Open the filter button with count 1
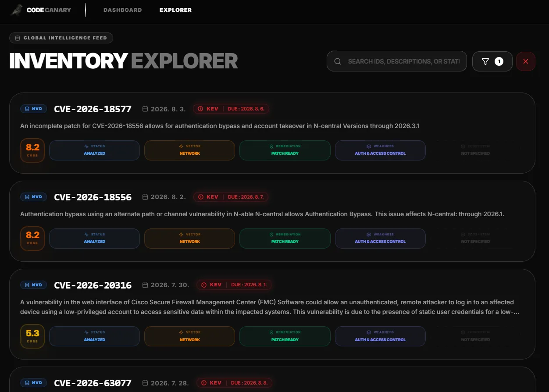The height and width of the screenshot is (392, 549). point(492,61)
